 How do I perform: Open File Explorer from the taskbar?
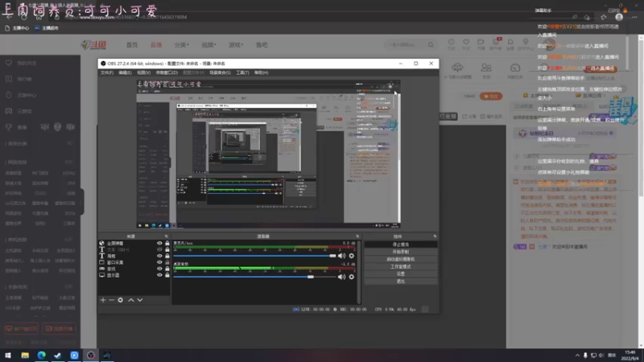point(25,355)
